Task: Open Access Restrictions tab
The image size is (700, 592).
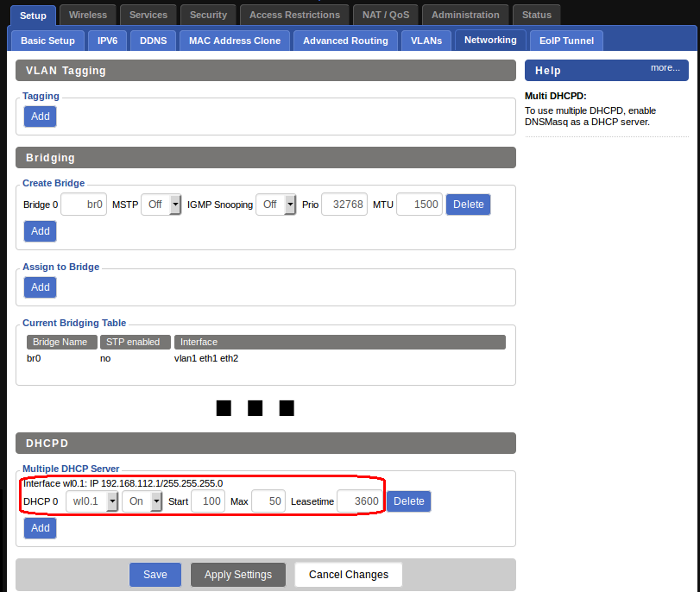Action: click(x=294, y=15)
